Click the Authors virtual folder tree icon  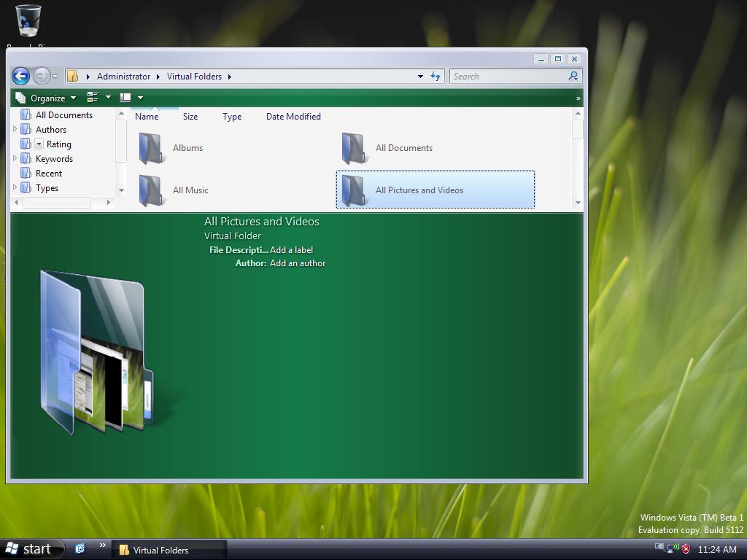click(26, 130)
